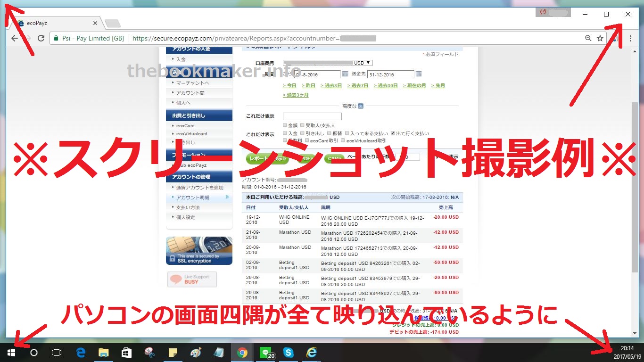Click the browser reload button
This screenshot has height=362, width=644.
[41, 38]
